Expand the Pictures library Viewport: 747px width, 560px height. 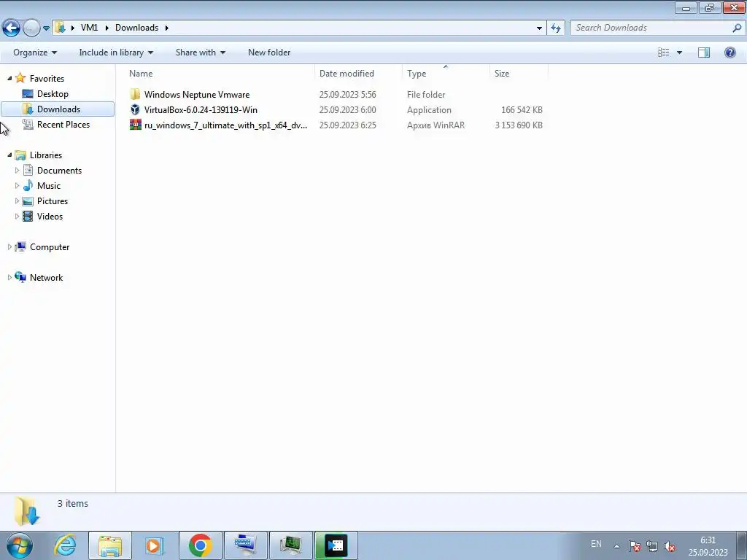18,201
